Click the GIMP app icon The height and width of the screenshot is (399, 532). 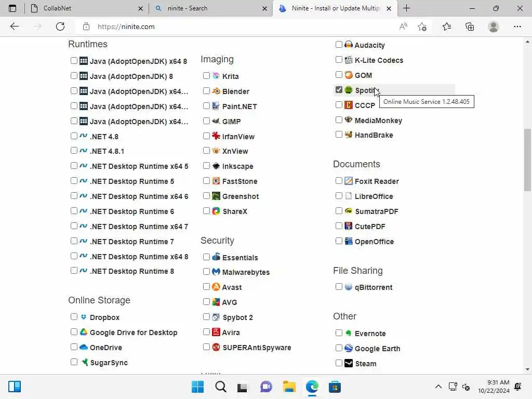pos(216,121)
